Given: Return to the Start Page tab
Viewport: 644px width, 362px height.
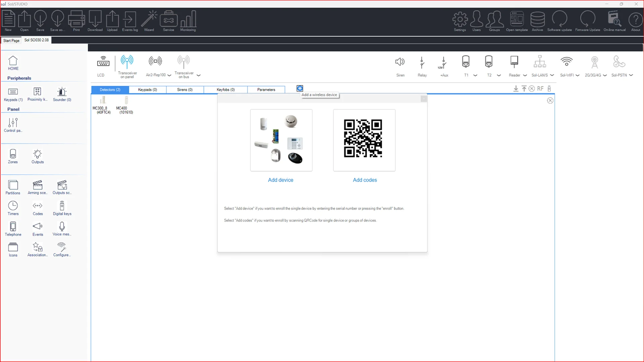Looking at the screenshot, I should [11, 40].
